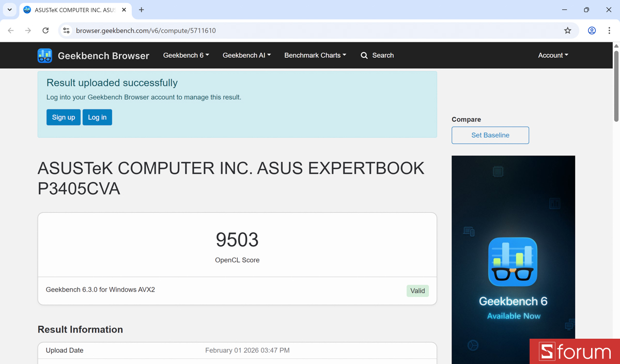This screenshot has width=620, height=364.
Task: Navigate back using the back arrow
Action: 10,30
